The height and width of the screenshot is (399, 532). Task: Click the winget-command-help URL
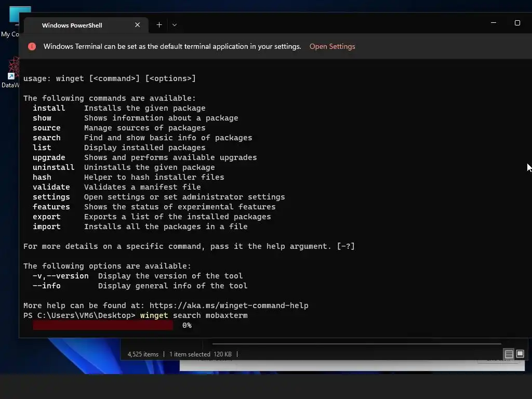229,305
